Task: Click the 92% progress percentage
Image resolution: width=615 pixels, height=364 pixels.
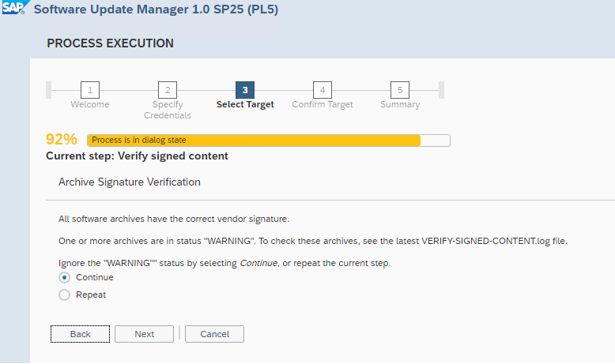Action: [62, 140]
